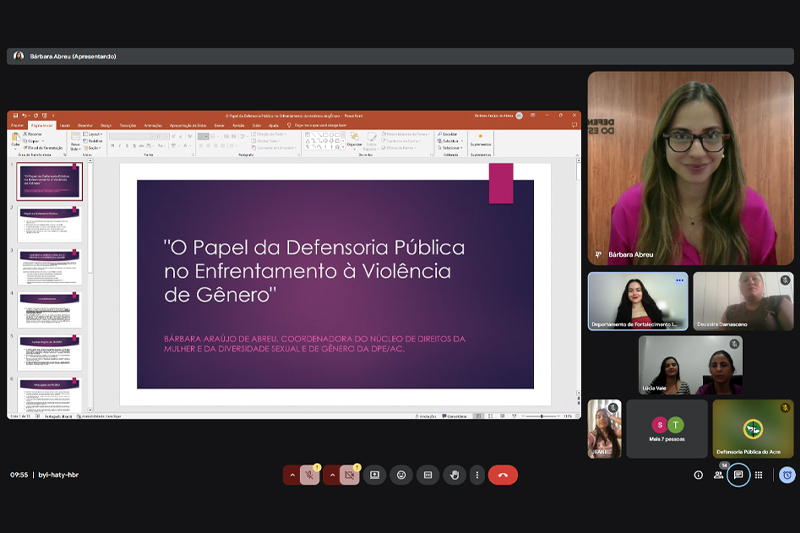The image size is (800, 533).
Task: Click Undo in quick access toolbar
Action: coord(24,116)
